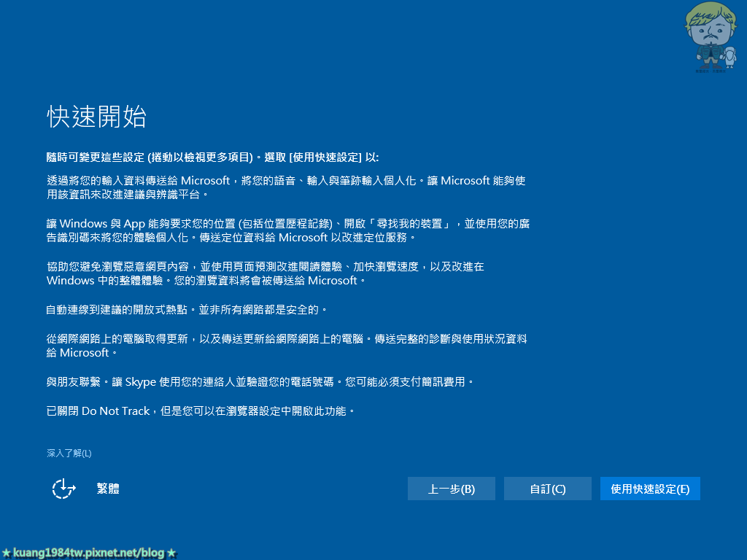Click the paragraph starting 透過將您的輸入資料傳送給 Microsoft

[x=286, y=187]
